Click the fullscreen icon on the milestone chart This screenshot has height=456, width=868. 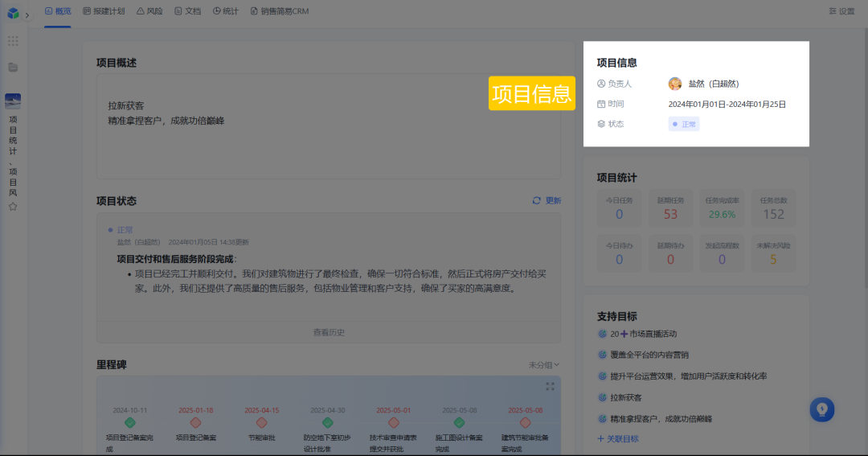[551, 386]
